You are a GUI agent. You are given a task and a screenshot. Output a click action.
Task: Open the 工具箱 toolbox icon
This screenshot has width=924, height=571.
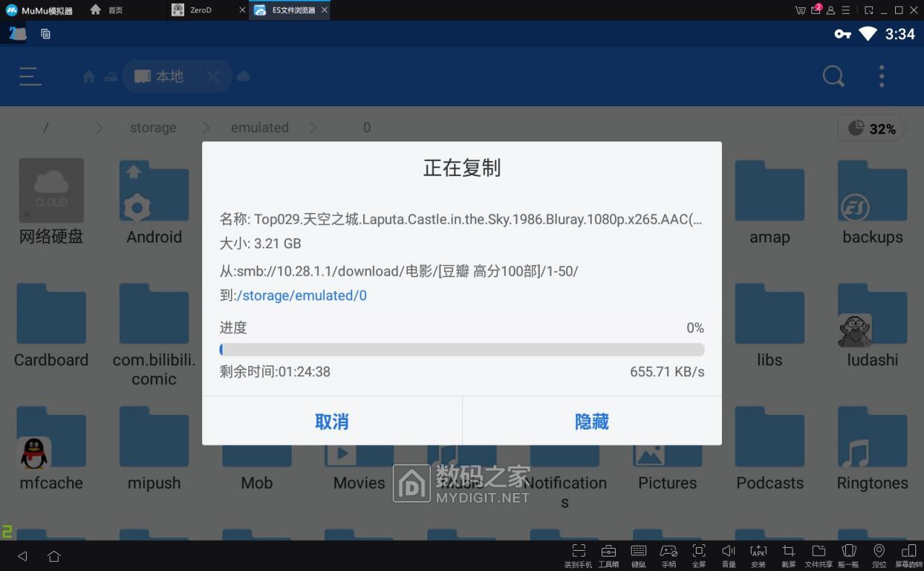tap(609, 555)
